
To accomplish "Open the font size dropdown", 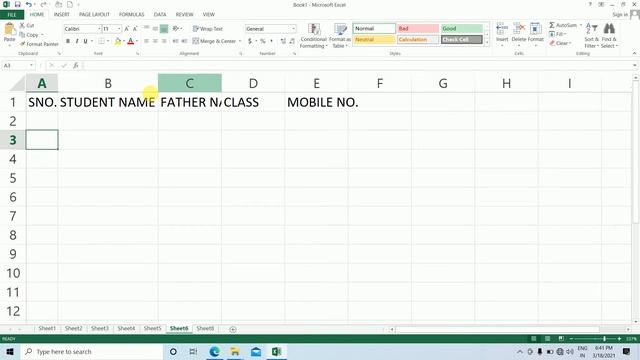I will 119,29.
